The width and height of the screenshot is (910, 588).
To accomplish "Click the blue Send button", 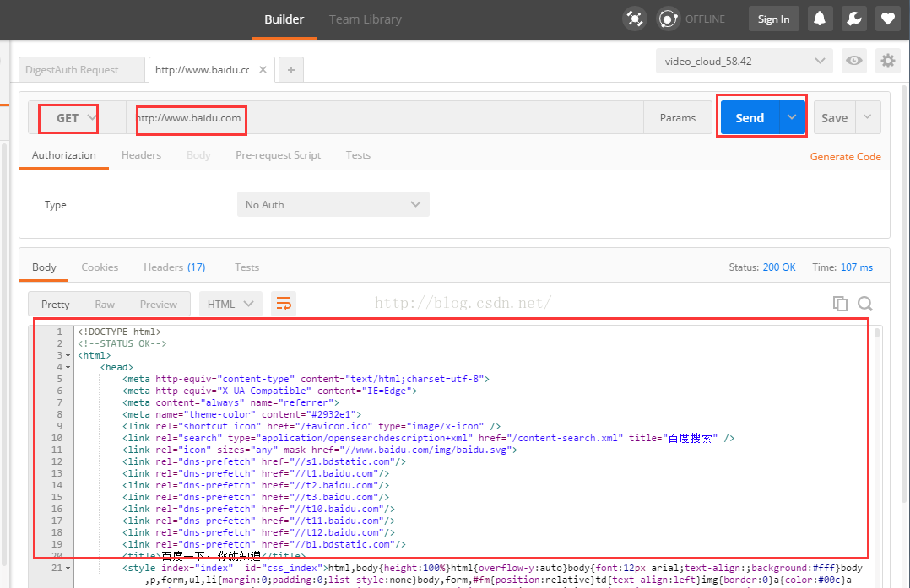I will [x=749, y=118].
